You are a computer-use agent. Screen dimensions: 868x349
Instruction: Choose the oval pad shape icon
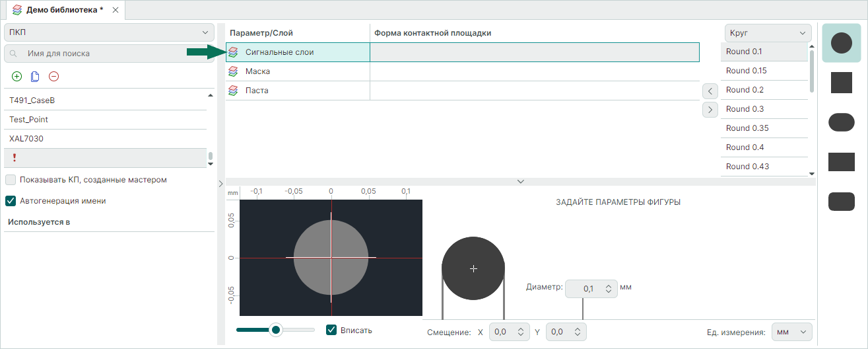[841, 122]
